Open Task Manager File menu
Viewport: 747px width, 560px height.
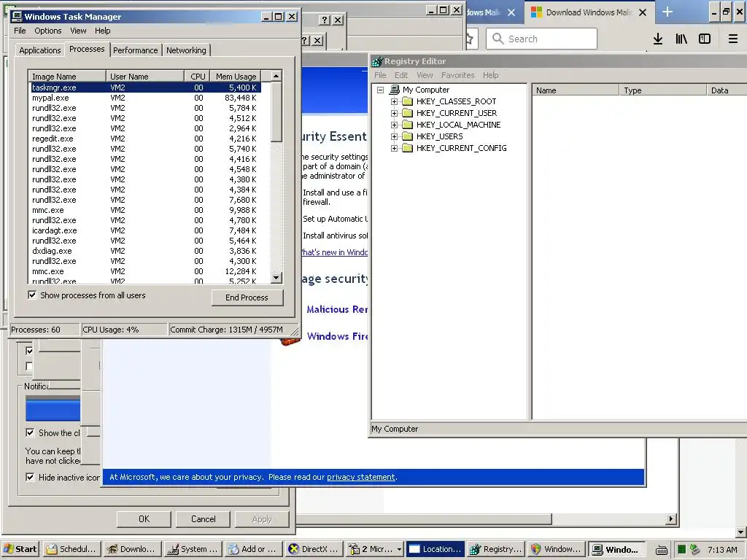tap(20, 31)
